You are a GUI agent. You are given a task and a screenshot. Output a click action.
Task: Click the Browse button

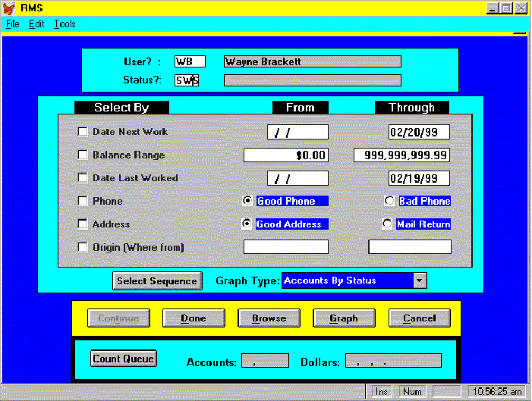(x=269, y=318)
